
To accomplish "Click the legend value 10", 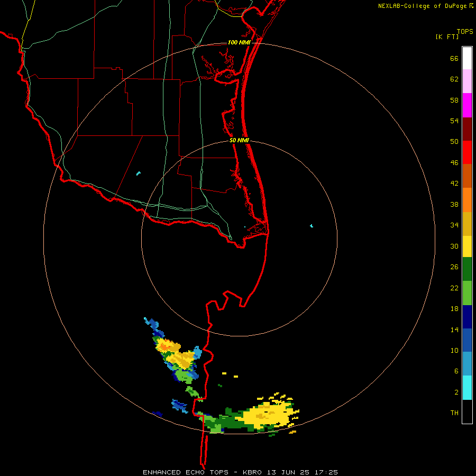I will pyautogui.click(x=454, y=350).
